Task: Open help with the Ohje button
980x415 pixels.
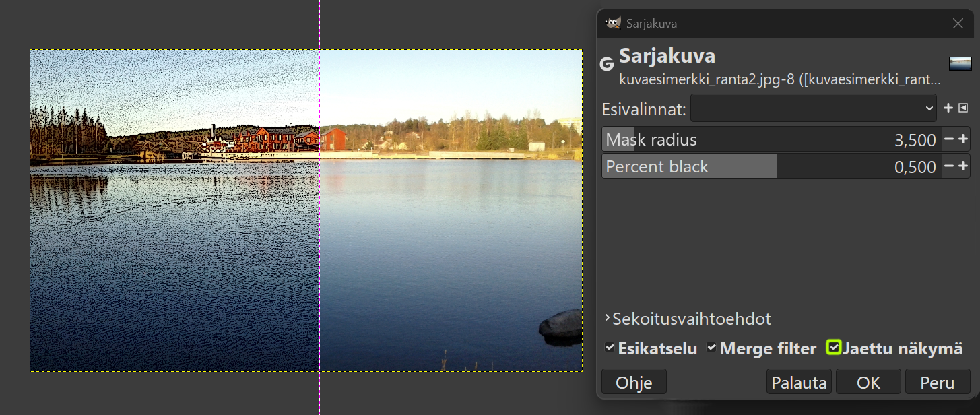Action: click(x=633, y=381)
